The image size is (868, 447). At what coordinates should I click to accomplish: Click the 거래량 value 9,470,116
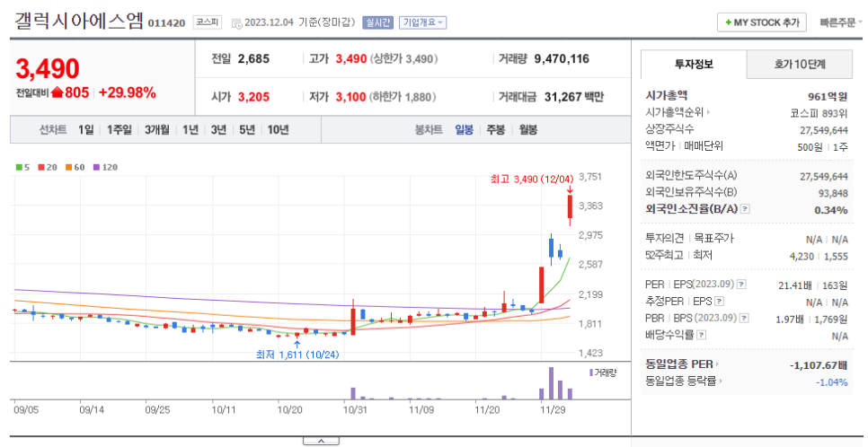(x=562, y=58)
